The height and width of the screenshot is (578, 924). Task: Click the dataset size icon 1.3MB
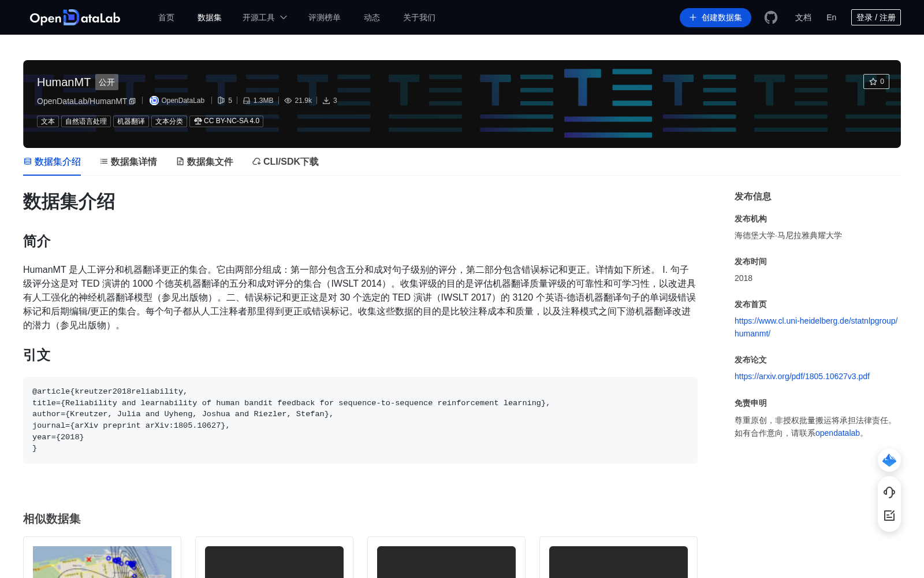(x=247, y=101)
